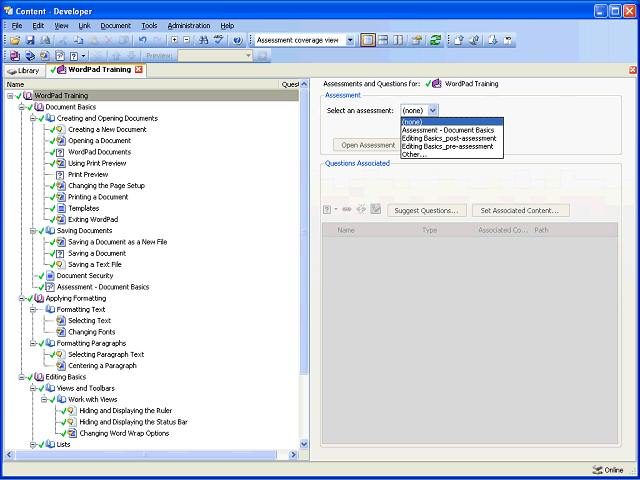Click the Check In All icon
Image resolution: width=640 pixels, height=480 pixels.
(474, 40)
